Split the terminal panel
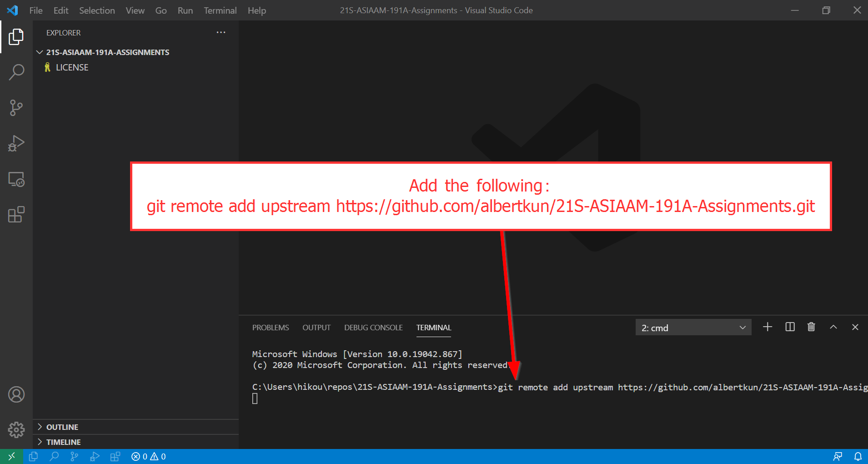This screenshot has width=868, height=464. [790, 327]
